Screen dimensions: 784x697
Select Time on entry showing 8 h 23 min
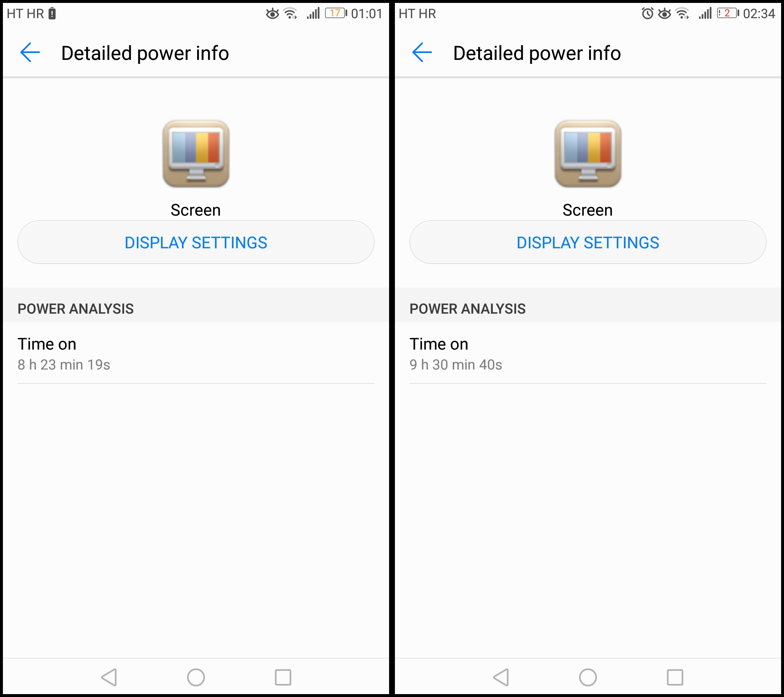coord(196,353)
